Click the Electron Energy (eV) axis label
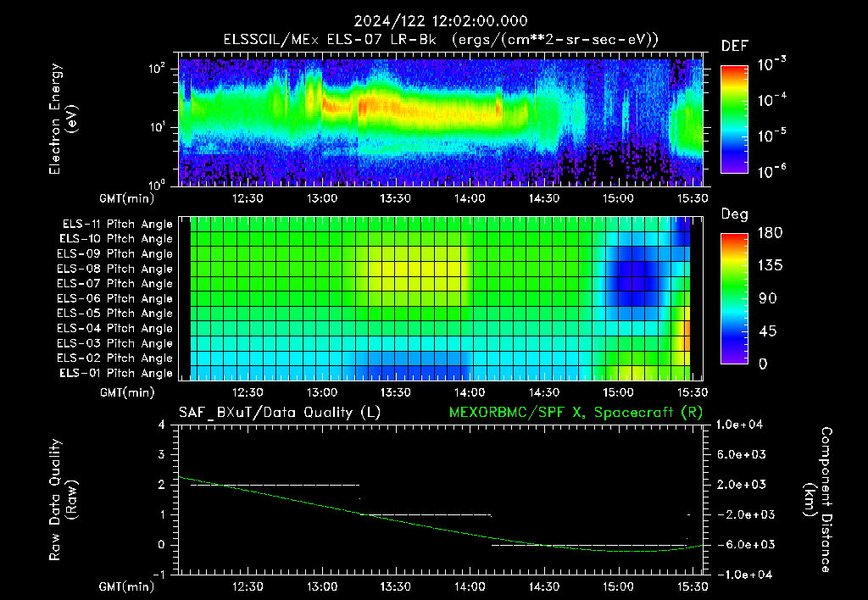 [63, 119]
